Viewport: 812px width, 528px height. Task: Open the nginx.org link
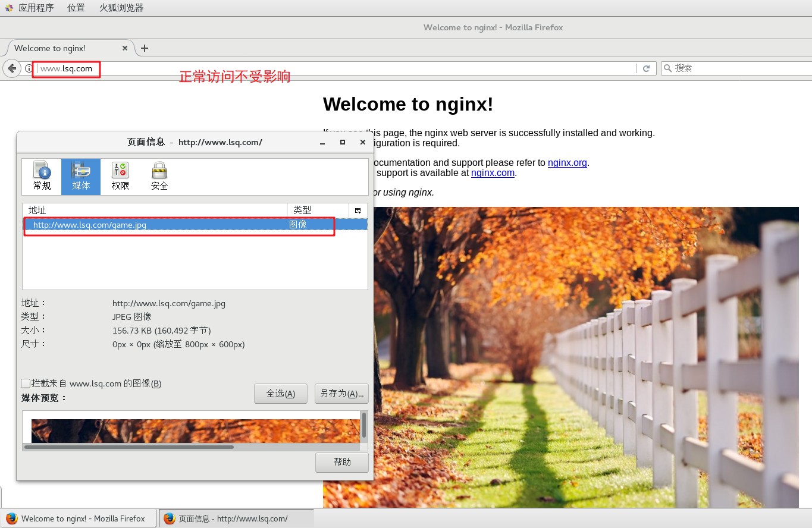coord(568,163)
